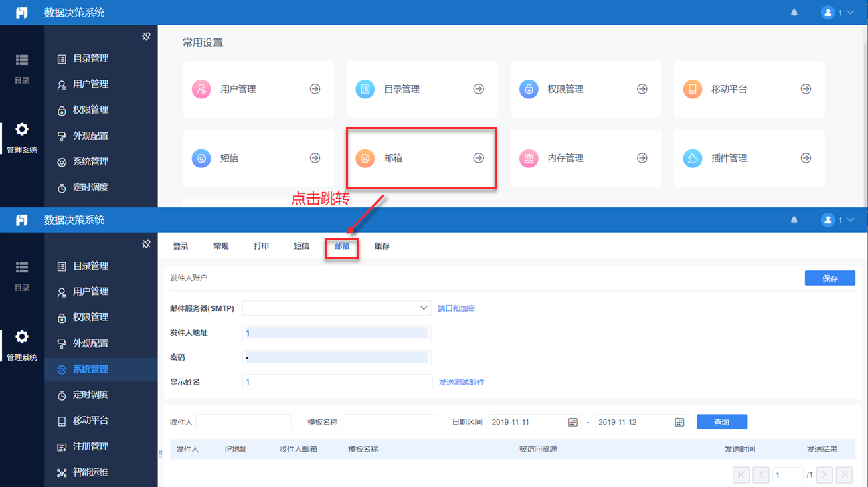Click the 查询 button
The width and height of the screenshot is (868, 487).
pyautogui.click(x=721, y=422)
